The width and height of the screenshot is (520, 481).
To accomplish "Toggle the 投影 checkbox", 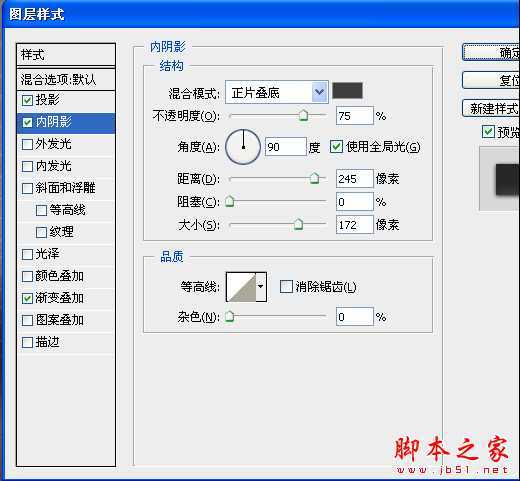I will click(27, 100).
